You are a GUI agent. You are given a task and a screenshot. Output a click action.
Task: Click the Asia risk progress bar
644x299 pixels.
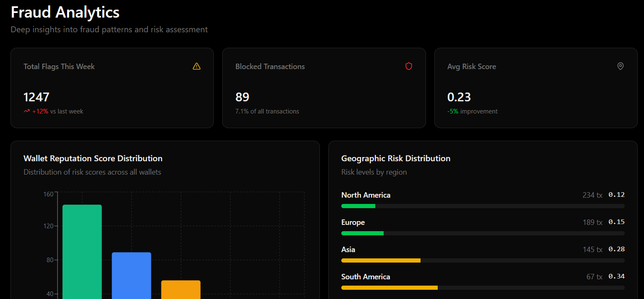coord(483,260)
